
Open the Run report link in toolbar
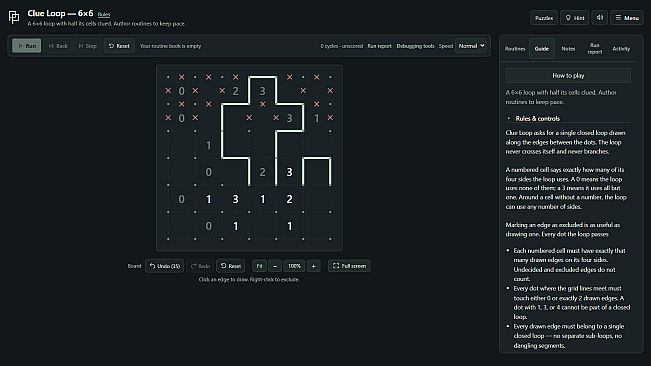pos(379,46)
